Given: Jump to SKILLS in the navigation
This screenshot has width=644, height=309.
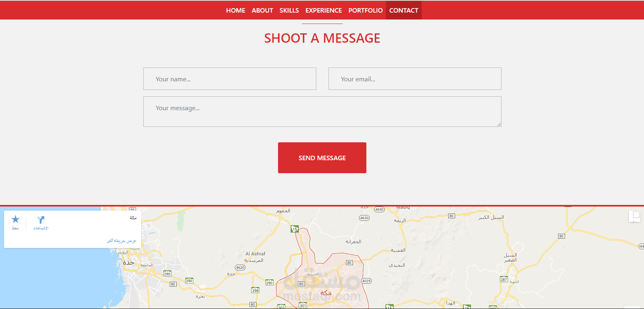Looking at the screenshot, I should (x=289, y=10).
